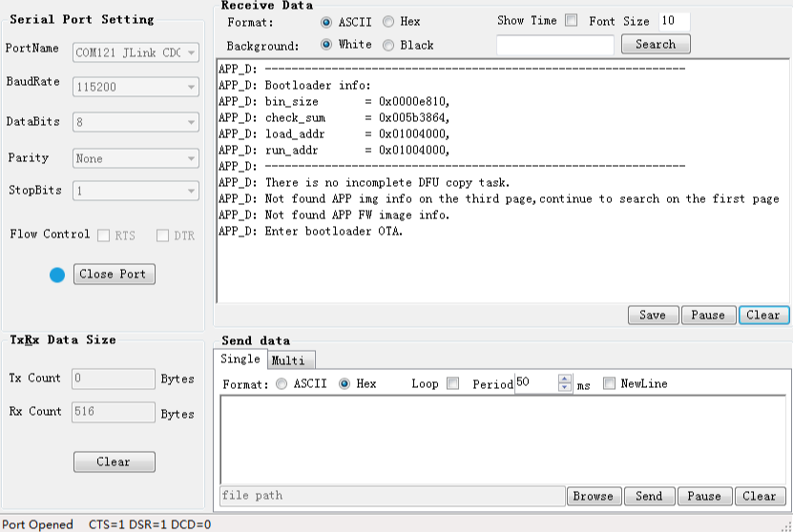Image resolution: width=793 pixels, height=532 pixels.
Task: Toggle the RTS flow control checkbox
Action: pyautogui.click(x=105, y=235)
